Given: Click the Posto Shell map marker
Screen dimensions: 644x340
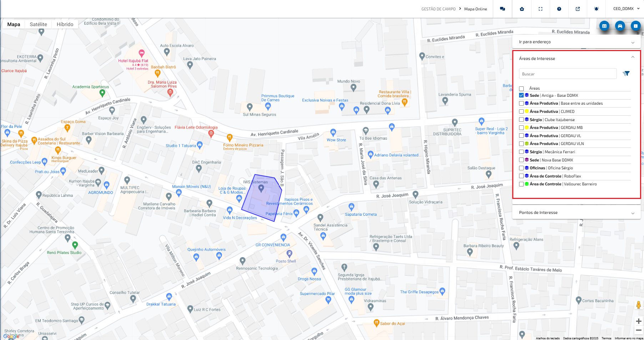Looking at the screenshot, I should (290, 254).
